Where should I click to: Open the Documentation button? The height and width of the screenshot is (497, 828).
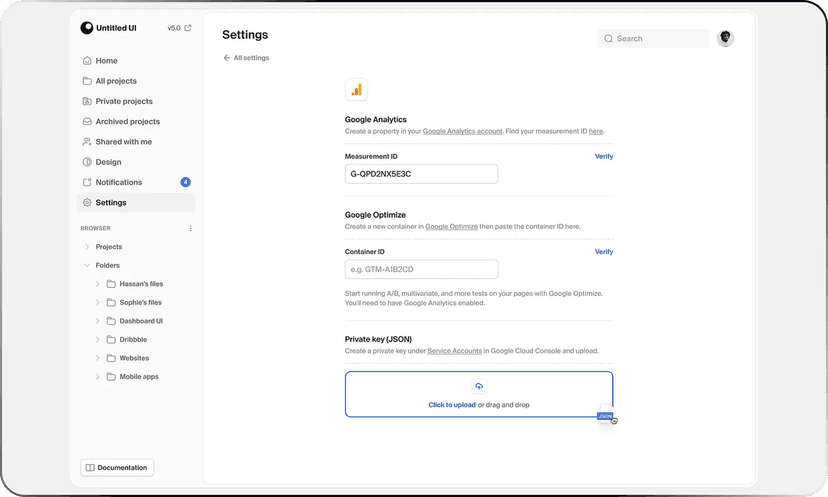click(x=117, y=467)
